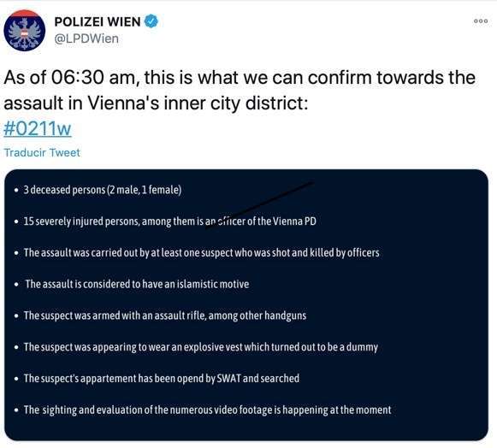497x448 pixels.
Task: Open the attached dark info image
Action: [x=246, y=304]
